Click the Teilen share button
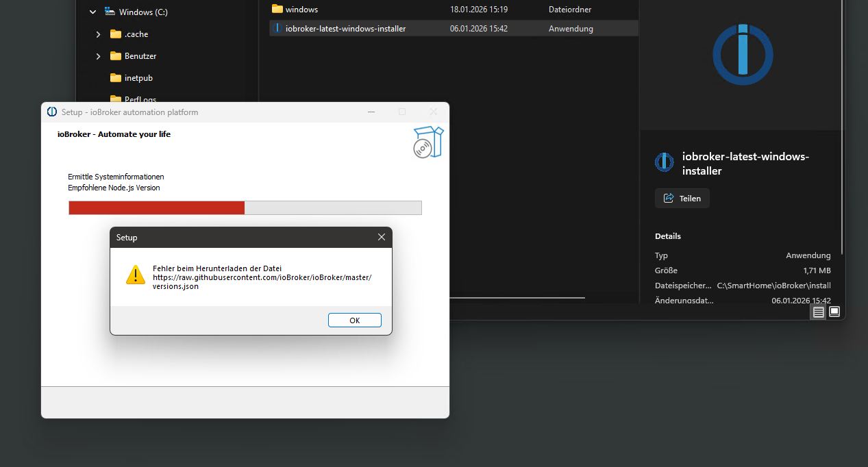The image size is (868, 467). (682, 199)
